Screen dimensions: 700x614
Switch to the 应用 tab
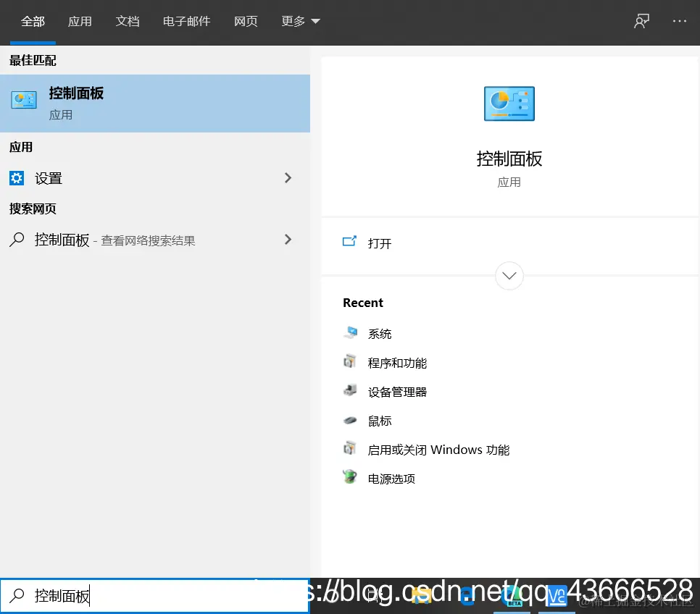coord(80,21)
